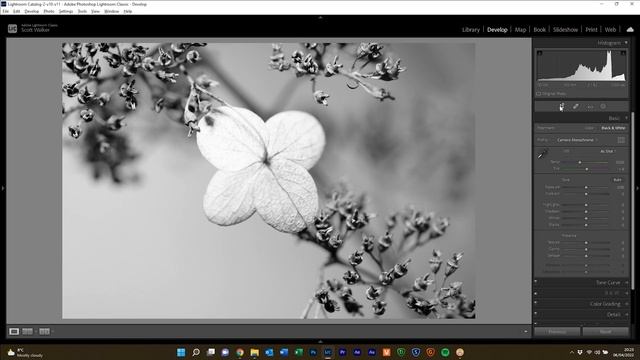Select the Masking tool icon

(x=603, y=107)
